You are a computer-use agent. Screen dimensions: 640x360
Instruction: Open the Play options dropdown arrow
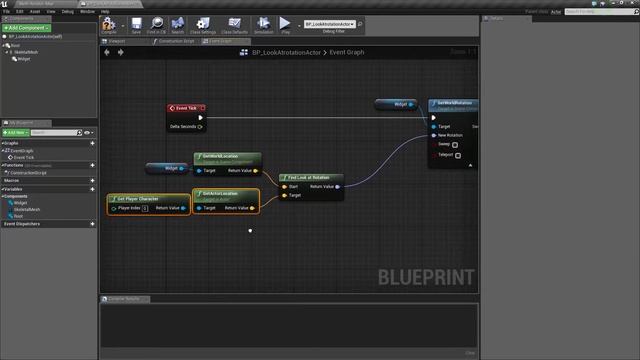299,26
